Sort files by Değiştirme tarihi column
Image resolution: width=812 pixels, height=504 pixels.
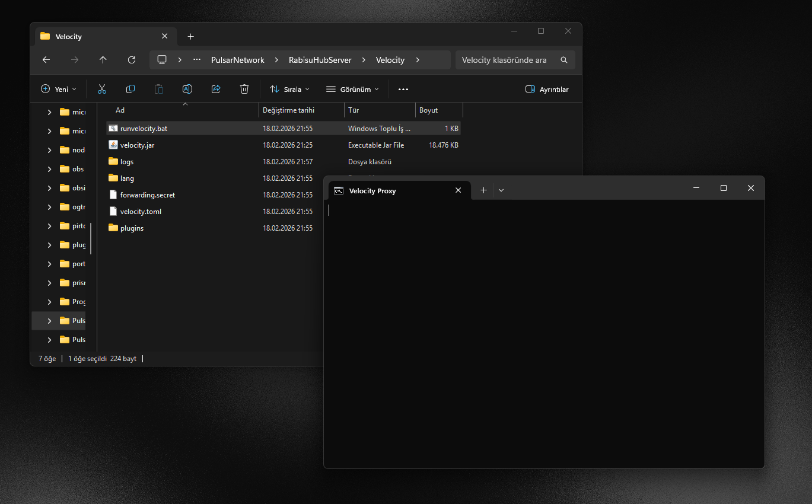point(289,110)
